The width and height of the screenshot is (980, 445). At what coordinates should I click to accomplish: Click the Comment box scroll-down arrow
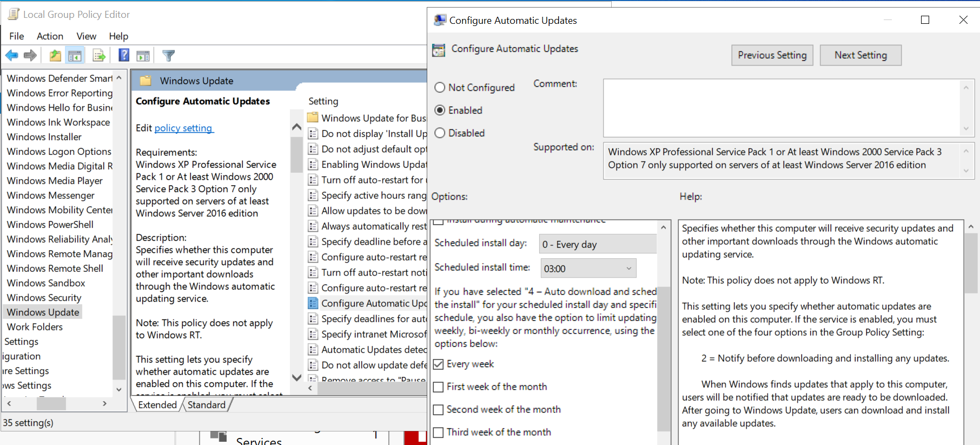[966, 129]
